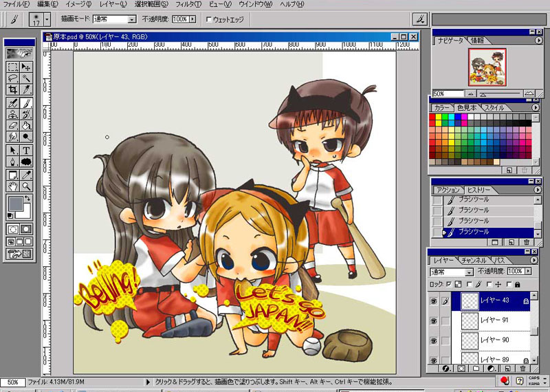Image resolution: width=550 pixels, height=392 pixels.
Task: Add a layer mask
Action: click(x=461, y=369)
